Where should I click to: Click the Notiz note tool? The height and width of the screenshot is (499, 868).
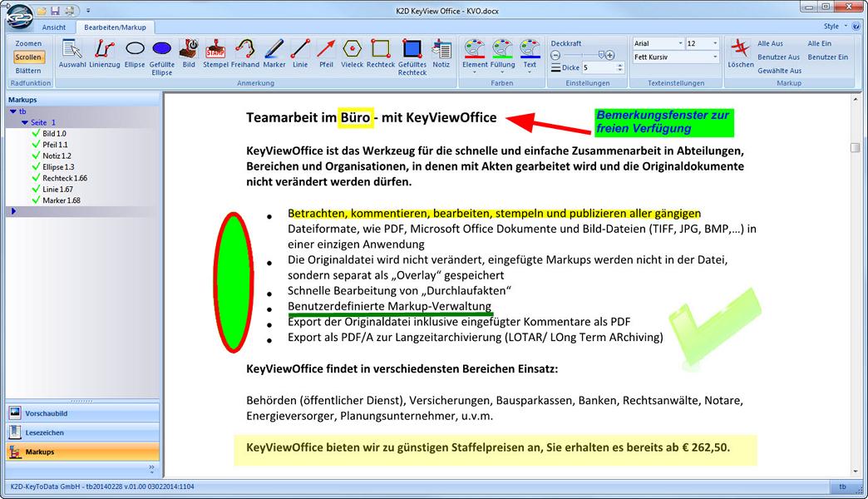pos(441,54)
